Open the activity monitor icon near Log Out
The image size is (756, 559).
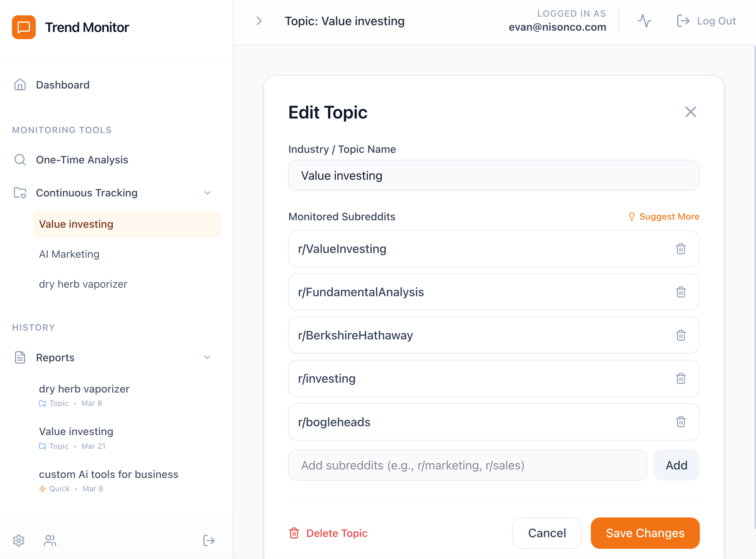[645, 21]
